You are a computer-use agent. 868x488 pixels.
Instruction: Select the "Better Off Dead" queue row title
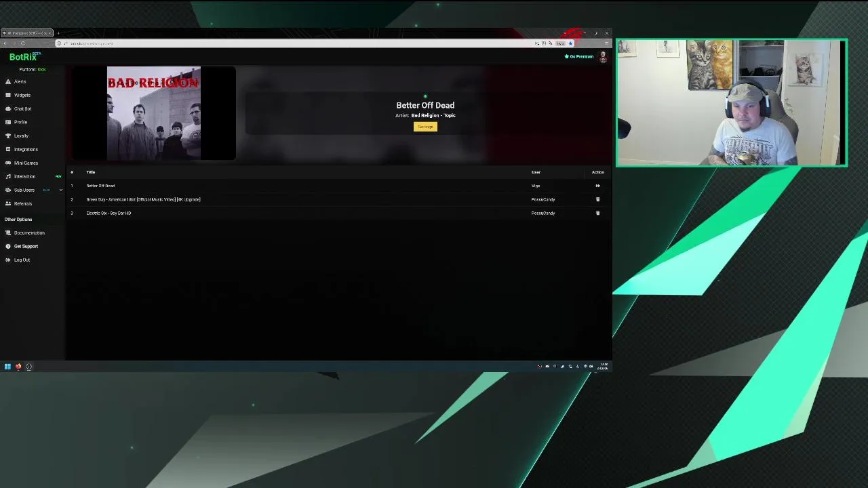[100, 186]
